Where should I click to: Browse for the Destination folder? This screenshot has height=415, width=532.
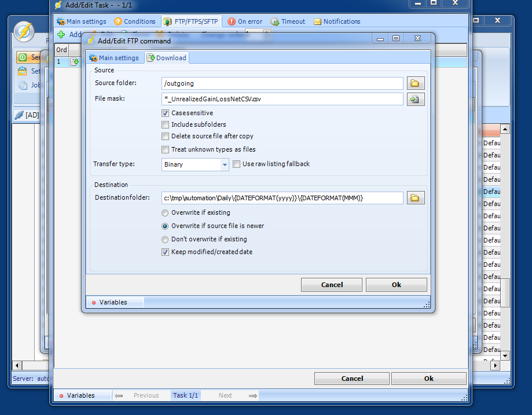[x=415, y=198]
